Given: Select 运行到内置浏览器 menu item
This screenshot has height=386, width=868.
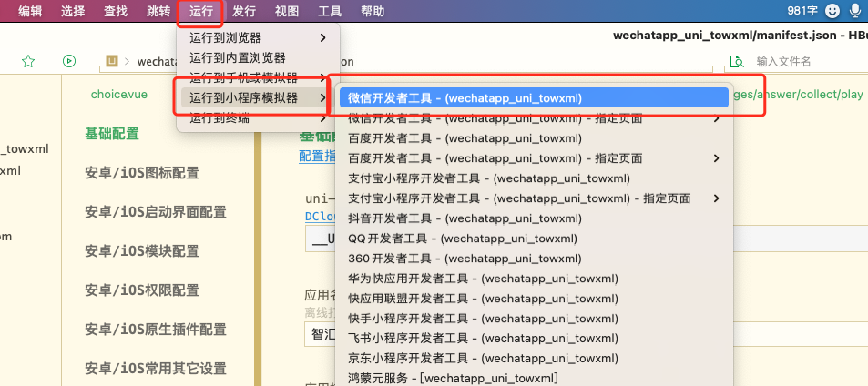Looking at the screenshot, I should [x=259, y=57].
